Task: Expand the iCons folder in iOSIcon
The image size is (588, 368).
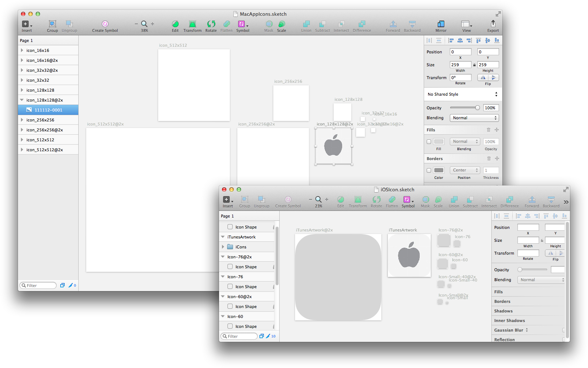Action: (x=223, y=247)
